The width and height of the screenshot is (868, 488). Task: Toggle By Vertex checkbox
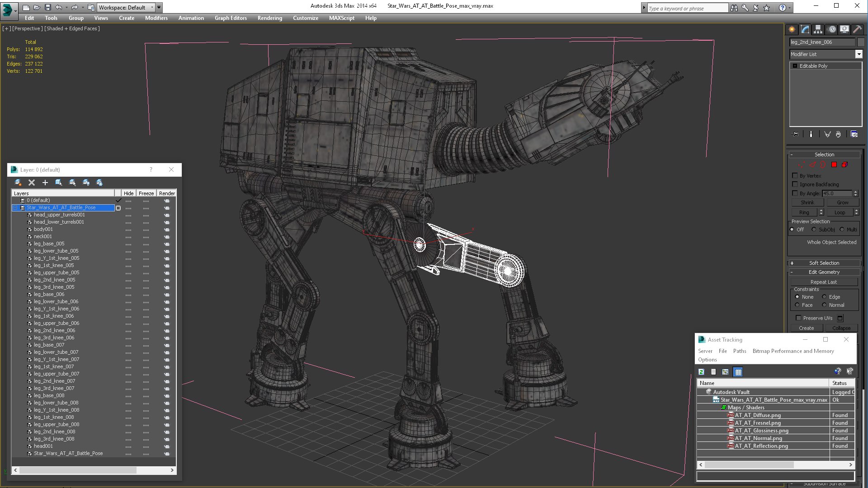click(795, 176)
